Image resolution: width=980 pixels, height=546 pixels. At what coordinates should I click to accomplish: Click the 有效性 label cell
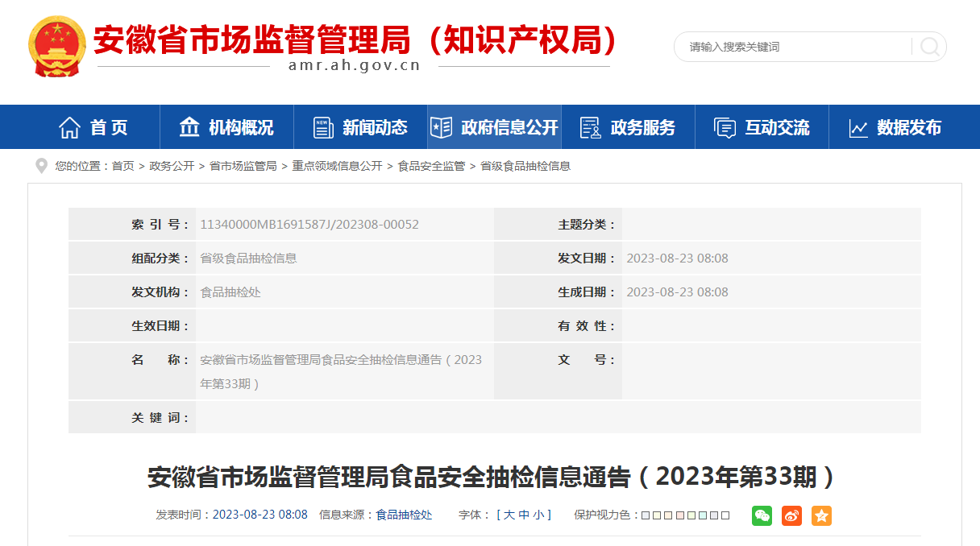pyautogui.click(x=558, y=326)
